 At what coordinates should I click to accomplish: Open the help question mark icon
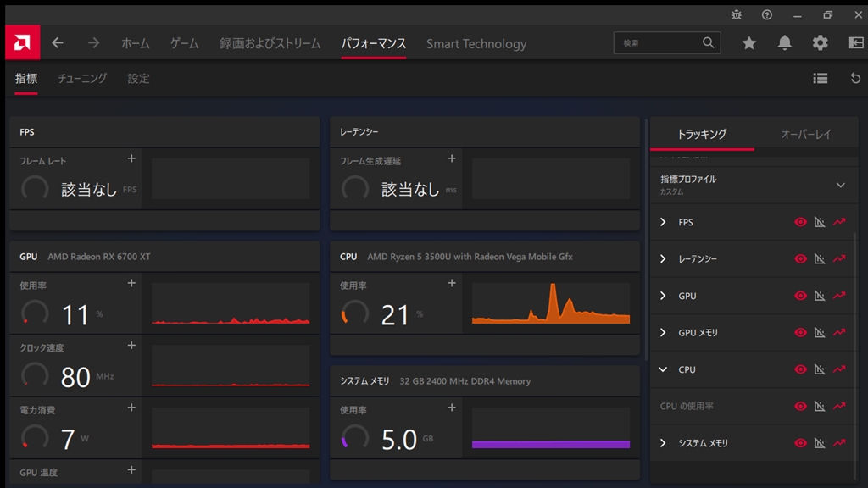766,15
